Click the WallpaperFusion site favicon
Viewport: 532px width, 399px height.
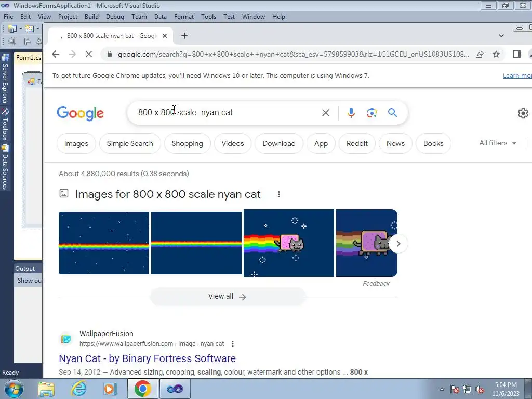point(66,339)
